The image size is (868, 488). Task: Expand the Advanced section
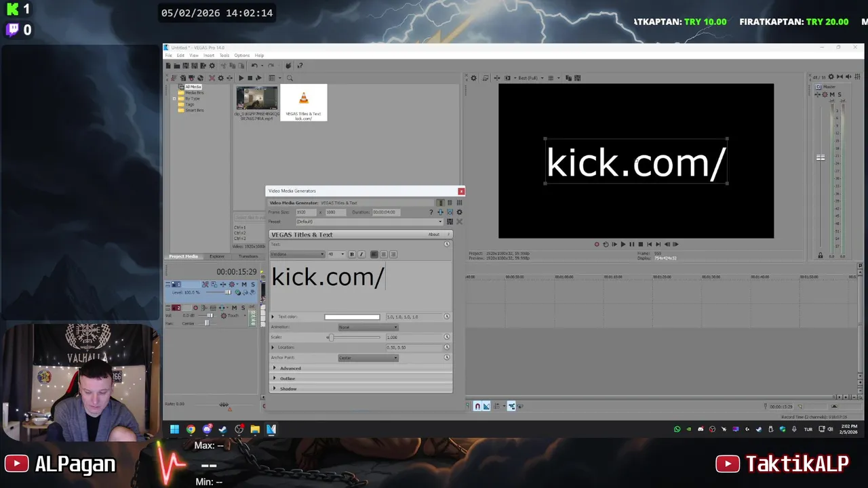point(275,368)
